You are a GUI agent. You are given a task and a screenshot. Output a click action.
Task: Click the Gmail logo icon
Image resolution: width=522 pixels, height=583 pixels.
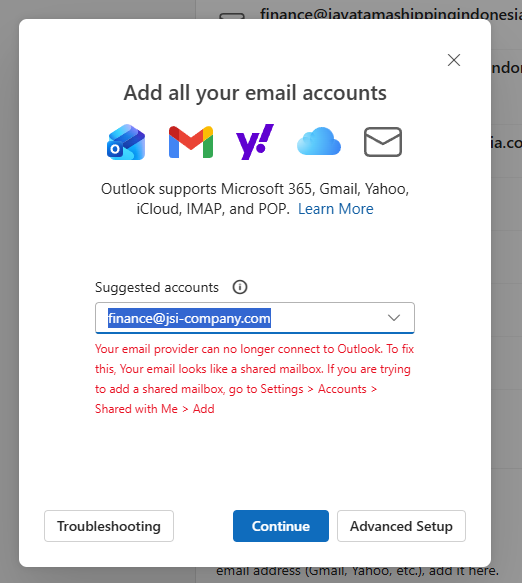pos(191,142)
